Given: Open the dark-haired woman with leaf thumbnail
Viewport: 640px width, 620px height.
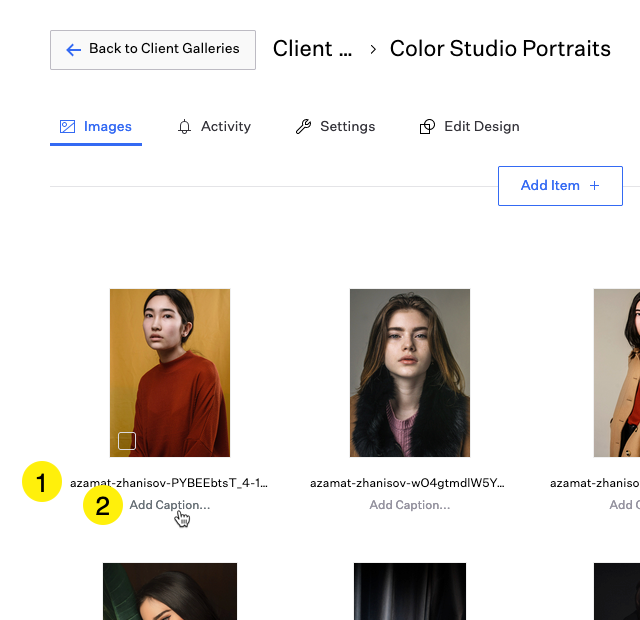Looking at the screenshot, I should pyautogui.click(x=170, y=591).
